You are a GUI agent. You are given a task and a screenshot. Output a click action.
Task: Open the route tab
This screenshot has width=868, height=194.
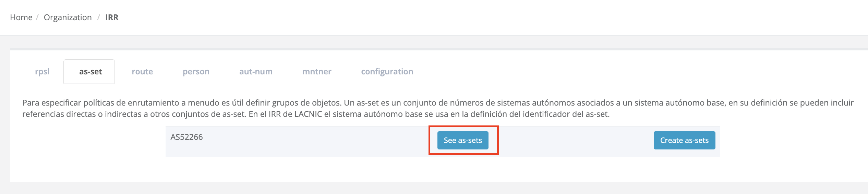click(x=142, y=72)
